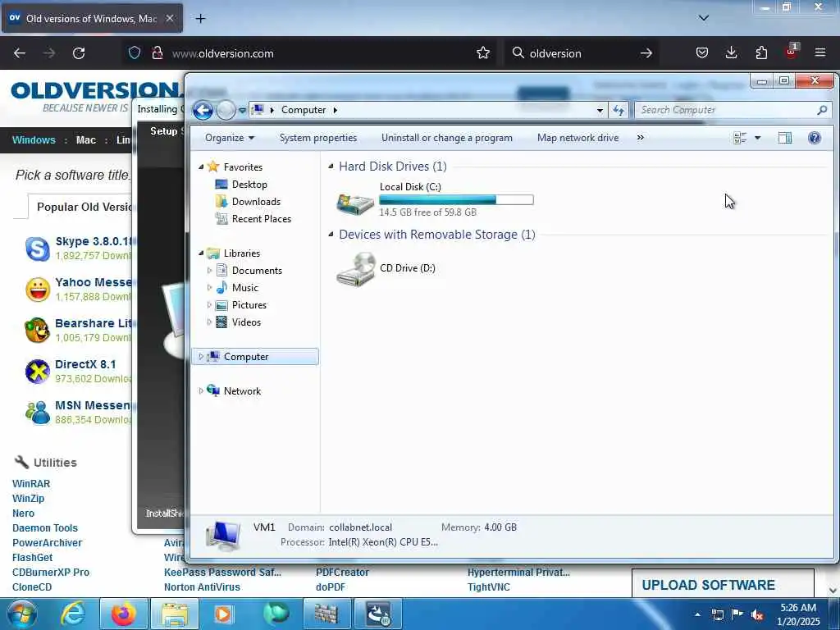The height and width of the screenshot is (630, 840).
Task: Open the Firefox list all tabs dropdown
Action: click(704, 18)
